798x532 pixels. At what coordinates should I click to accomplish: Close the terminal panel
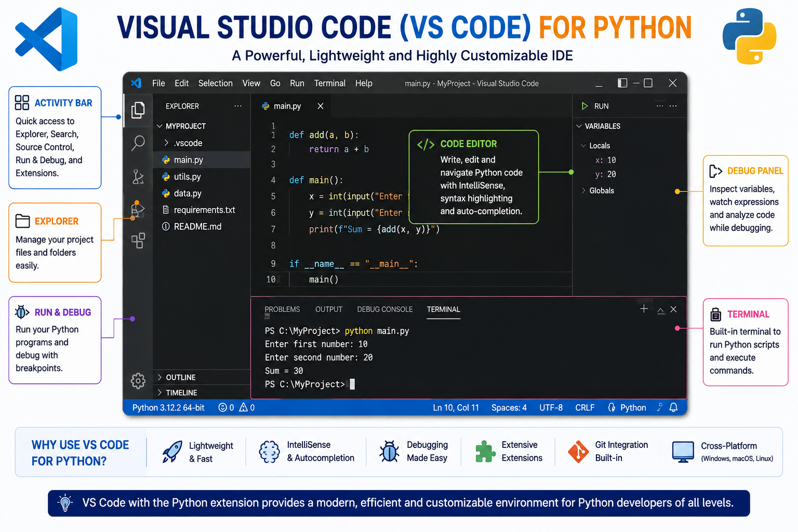[673, 309]
